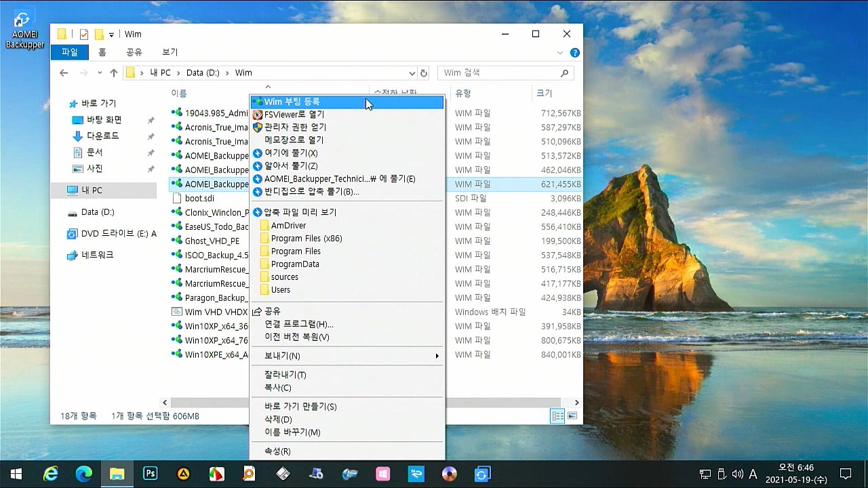This screenshot has height=488, width=868.
Task: Open 'Users' preview folder
Action: (347, 290)
